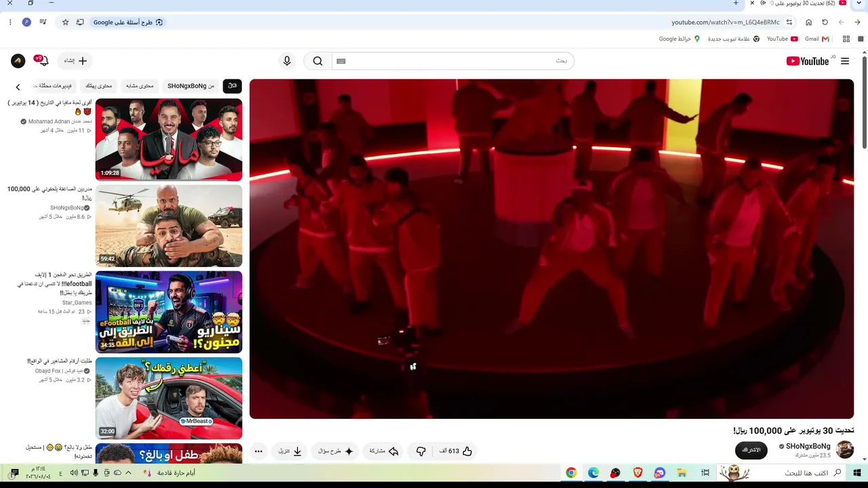This screenshot has height=488, width=868.
Task: Open the طفل او بالغ video thumbnail
Action: [169, 453]
